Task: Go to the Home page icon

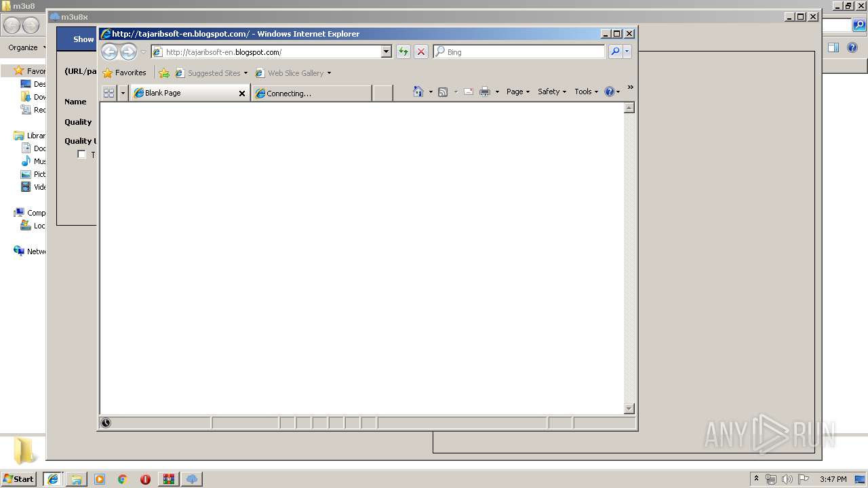Action: pos(418,91)
